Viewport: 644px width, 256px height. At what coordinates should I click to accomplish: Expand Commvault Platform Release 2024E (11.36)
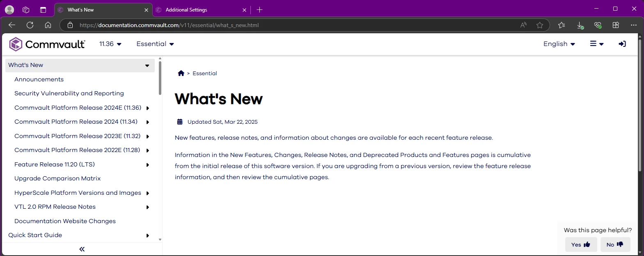pos(147,108)
